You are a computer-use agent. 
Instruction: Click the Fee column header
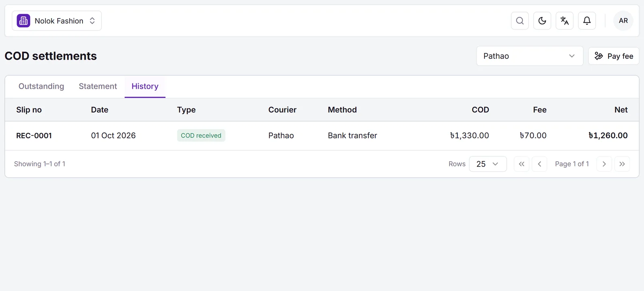click(x=539, y=110)
